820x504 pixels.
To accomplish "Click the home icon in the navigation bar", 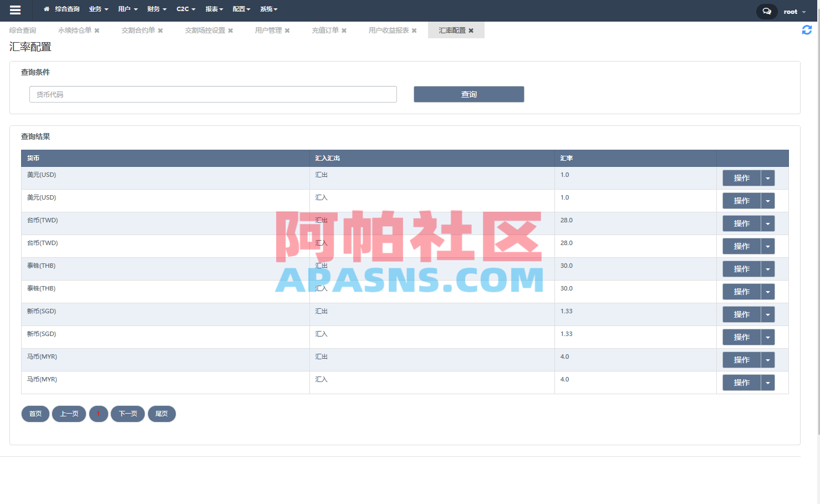I will pyautogui.click(x=46, y=9).
